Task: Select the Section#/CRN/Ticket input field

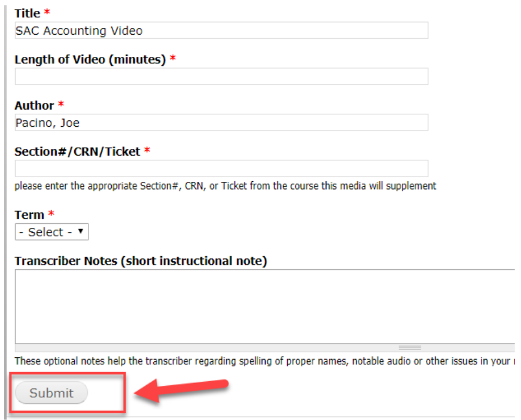Action: click(x=221, y=168)
